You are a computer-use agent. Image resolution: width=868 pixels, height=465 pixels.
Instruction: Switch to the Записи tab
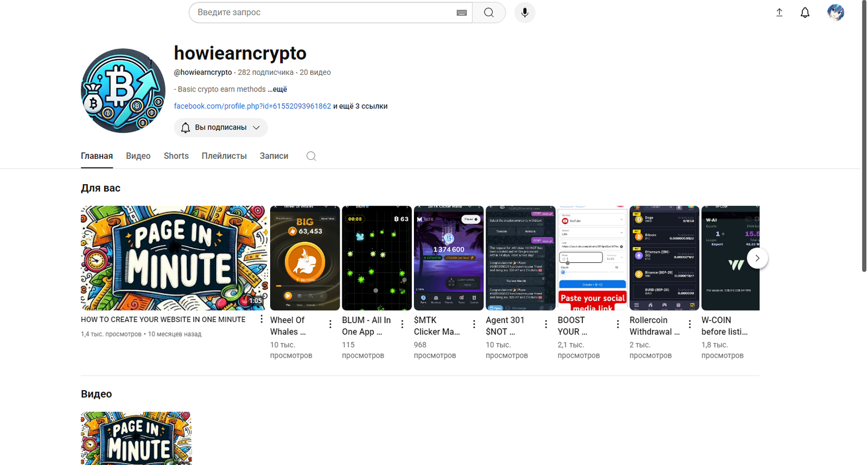[274, 156]
